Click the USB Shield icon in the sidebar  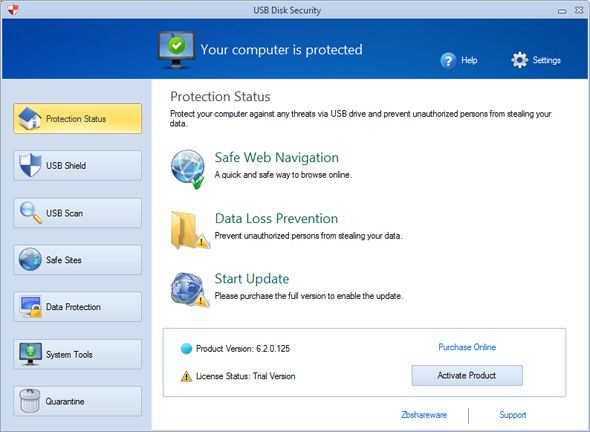pos(30,165)
